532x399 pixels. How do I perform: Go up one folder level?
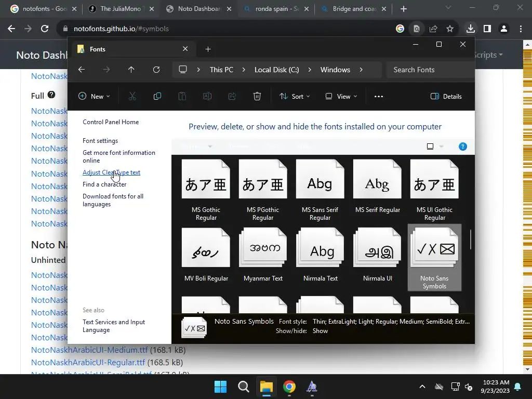131,70
